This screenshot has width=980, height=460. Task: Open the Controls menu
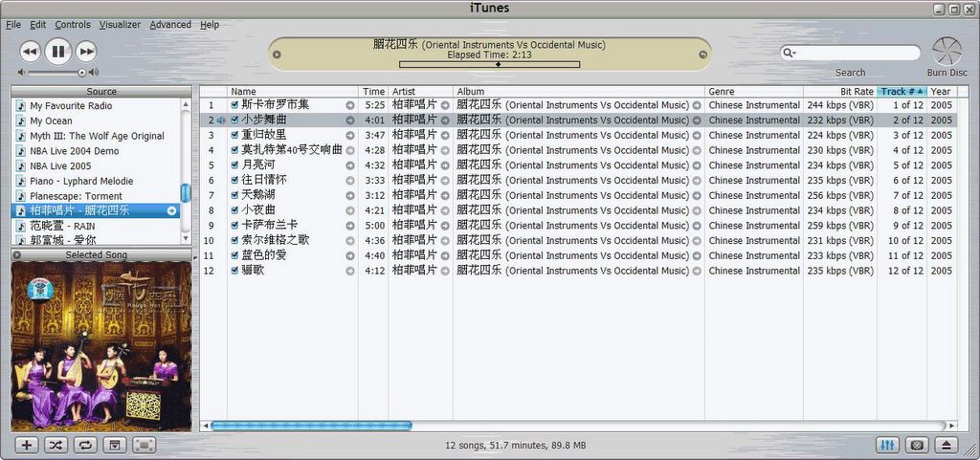tap(73, 24)
